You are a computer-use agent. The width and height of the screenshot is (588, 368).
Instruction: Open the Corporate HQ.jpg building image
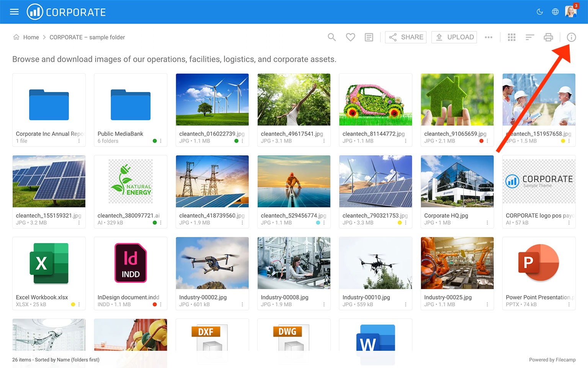click(457, 181)
